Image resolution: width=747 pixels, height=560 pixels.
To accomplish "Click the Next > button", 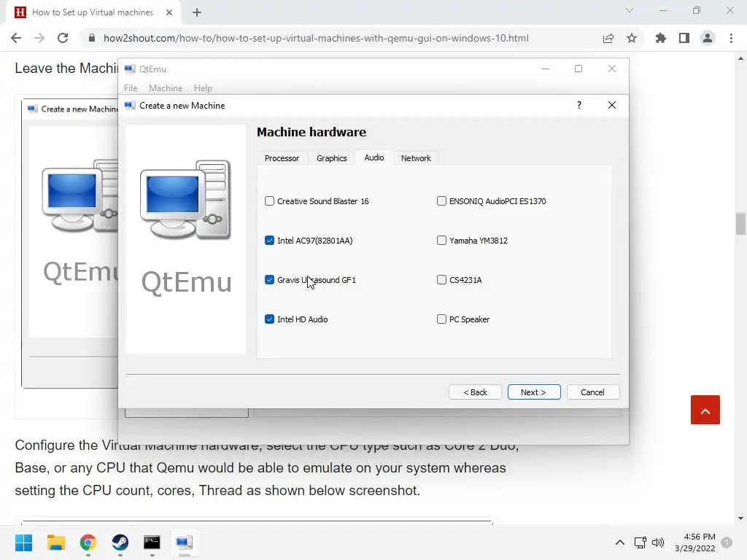I will click(534, 392).
